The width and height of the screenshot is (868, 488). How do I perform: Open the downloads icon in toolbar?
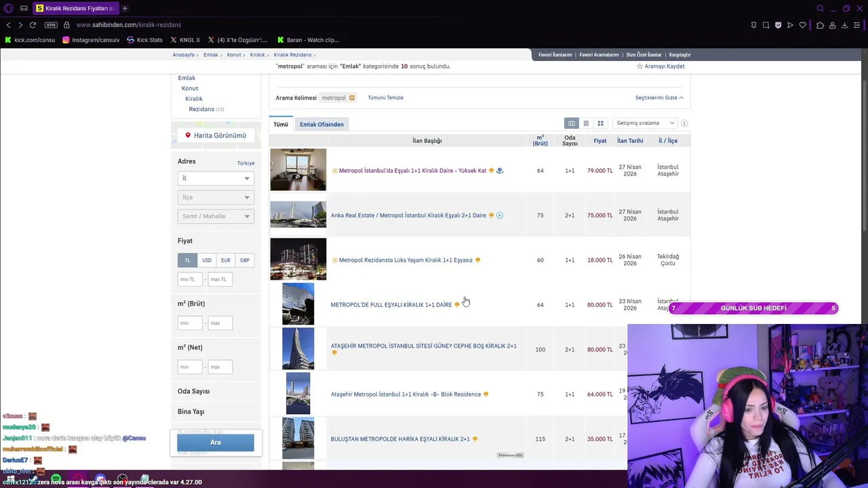844,25
